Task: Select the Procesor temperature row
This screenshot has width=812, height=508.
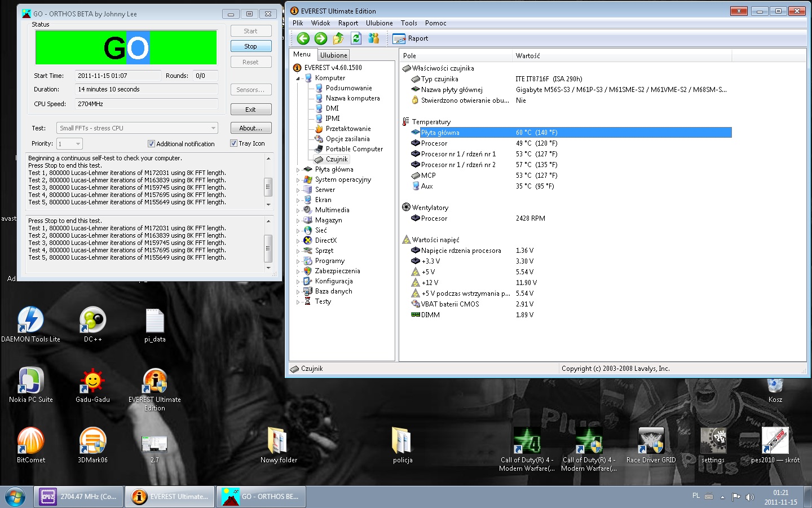Action: coord(571,143)
